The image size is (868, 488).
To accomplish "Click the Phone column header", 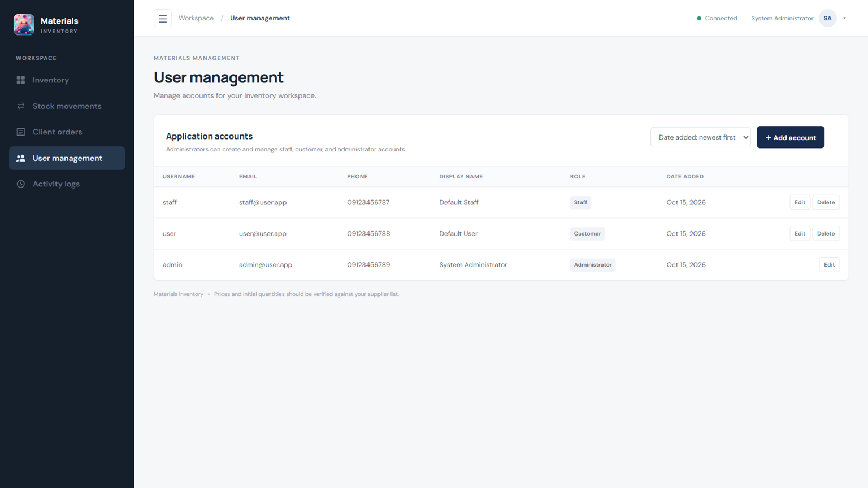I will tap(357, 177).
